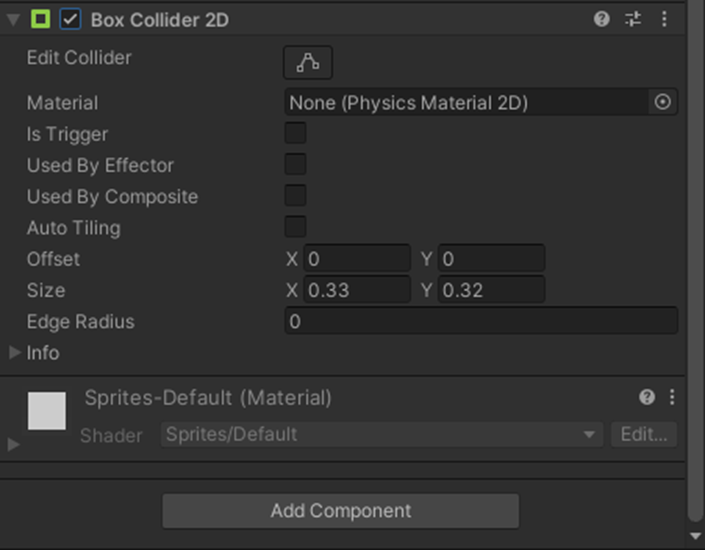
Task: Click the Edit Collider shape icon button
Action: 308,63
